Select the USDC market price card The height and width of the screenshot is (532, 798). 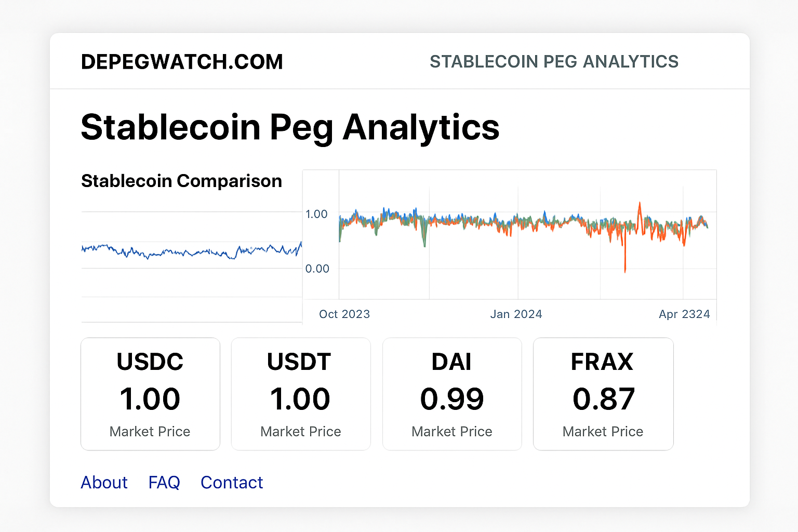[150, 393]
